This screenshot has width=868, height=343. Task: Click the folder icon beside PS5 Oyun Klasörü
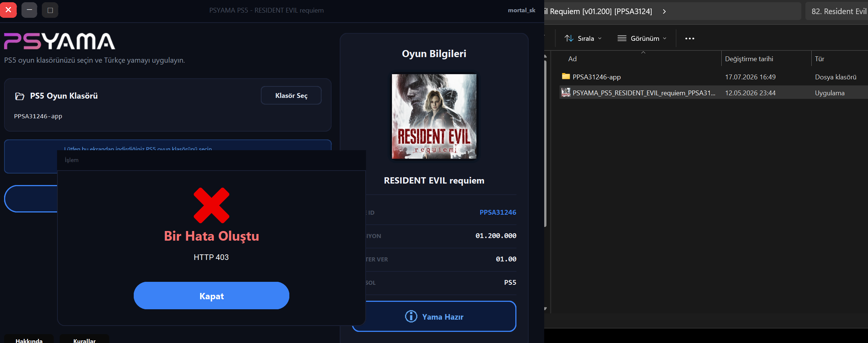(20, 96)
